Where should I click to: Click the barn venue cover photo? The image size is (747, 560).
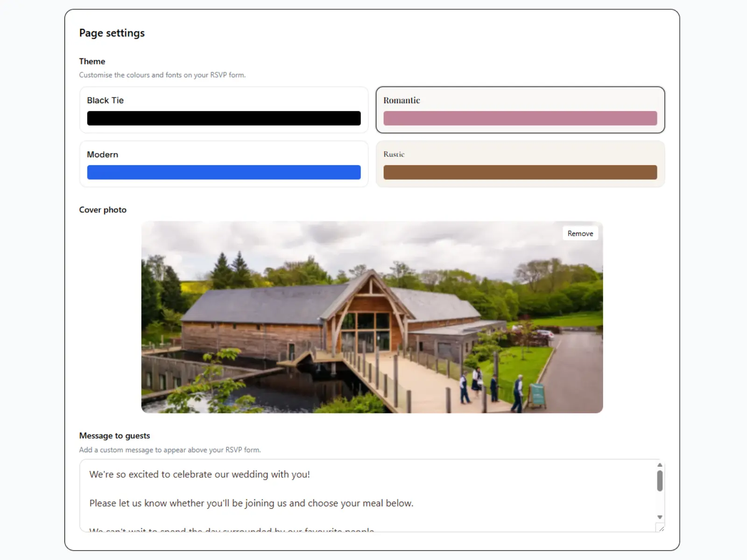(372, 317)
